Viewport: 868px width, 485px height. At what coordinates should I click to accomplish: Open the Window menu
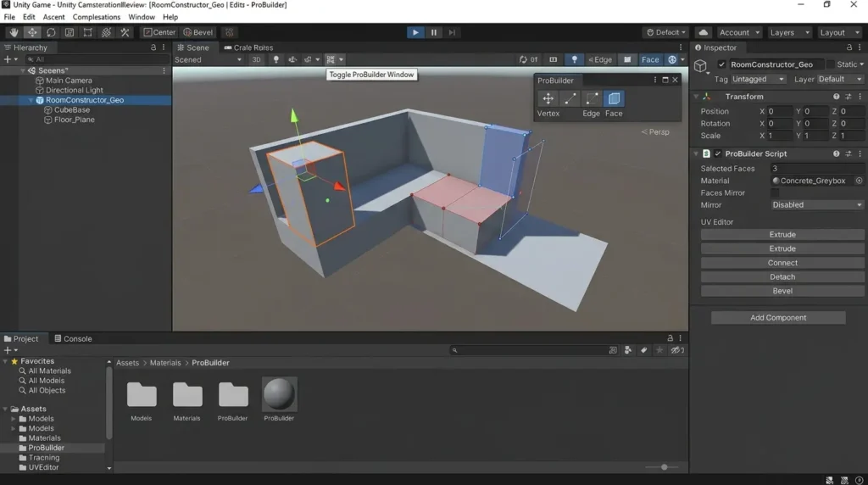click(x=142, y=17)
